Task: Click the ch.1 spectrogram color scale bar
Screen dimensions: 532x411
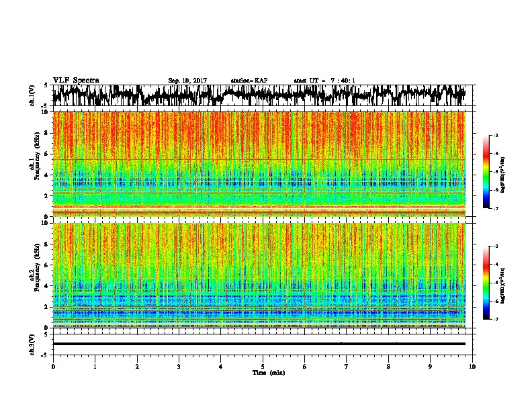Action: (486, 172)
